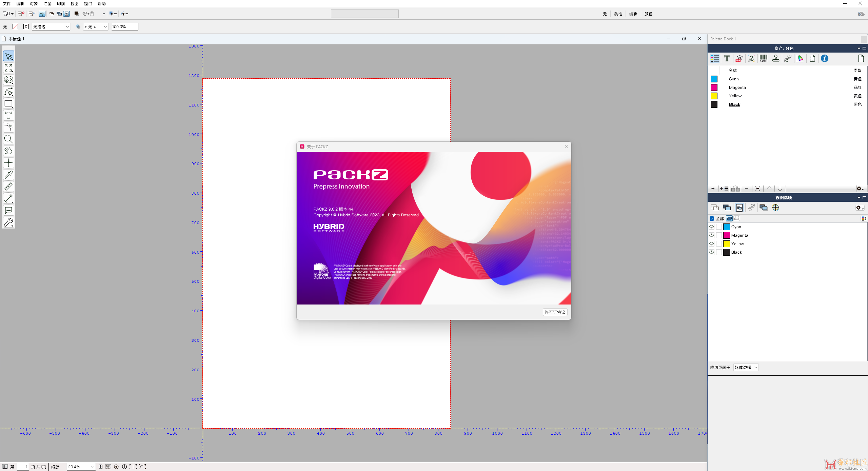Screen dimensions: 868x471
Task: Select the Ruler measure tool
Action: (x=8, y=187)
